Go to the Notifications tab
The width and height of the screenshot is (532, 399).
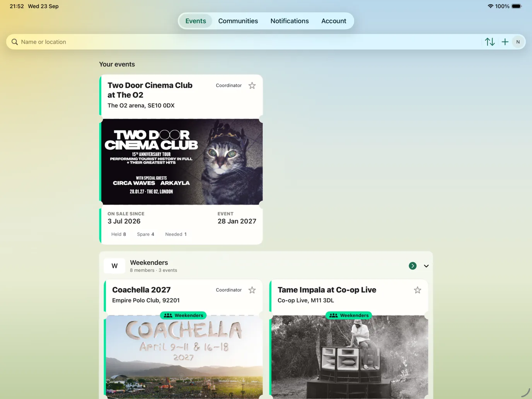click(290, 21)
